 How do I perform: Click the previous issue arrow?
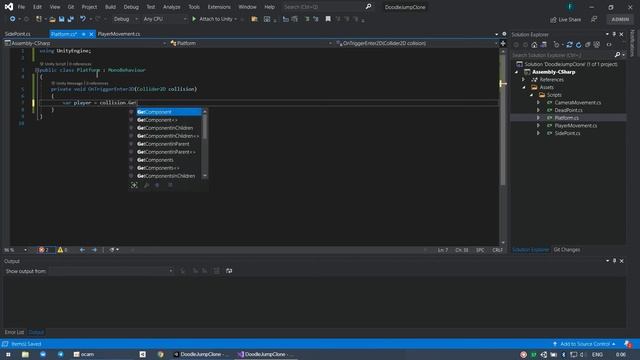tap(82, 250)
